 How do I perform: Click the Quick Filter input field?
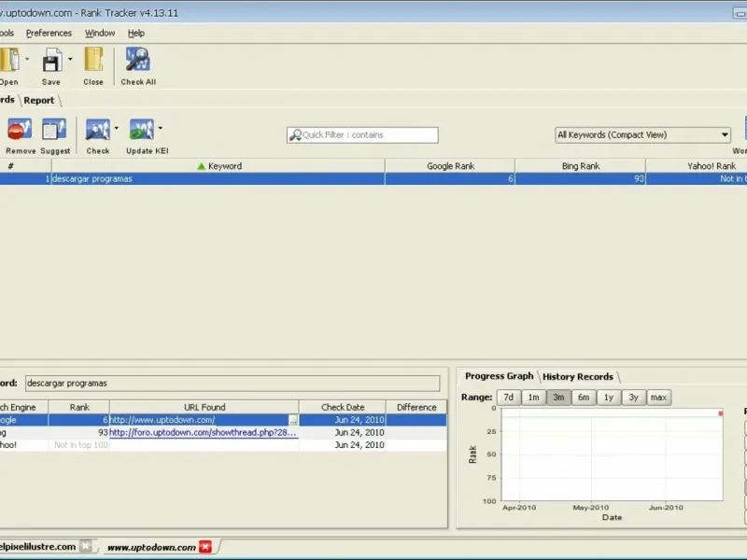tap(362, 134)
